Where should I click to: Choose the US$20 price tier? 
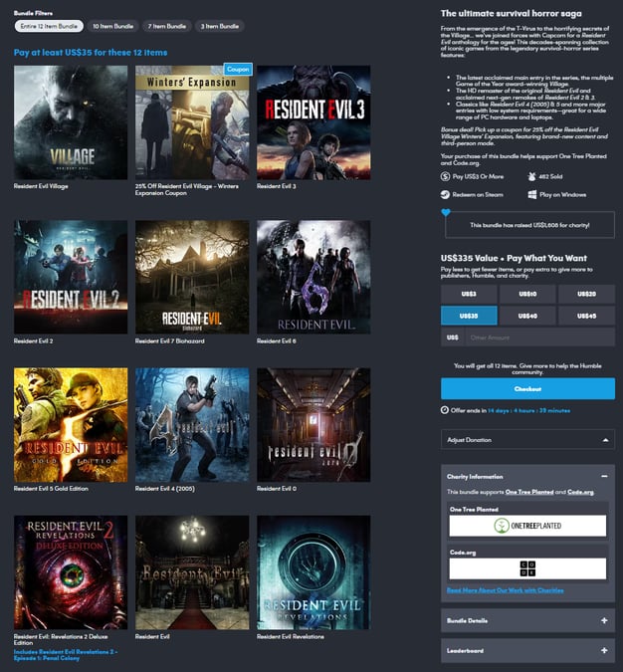[586, 294]
